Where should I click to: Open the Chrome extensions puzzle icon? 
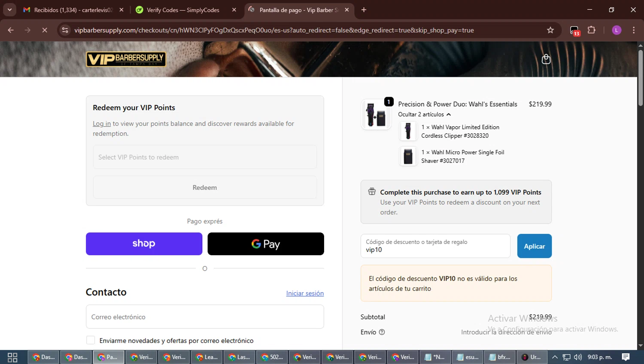click(592, 30)
